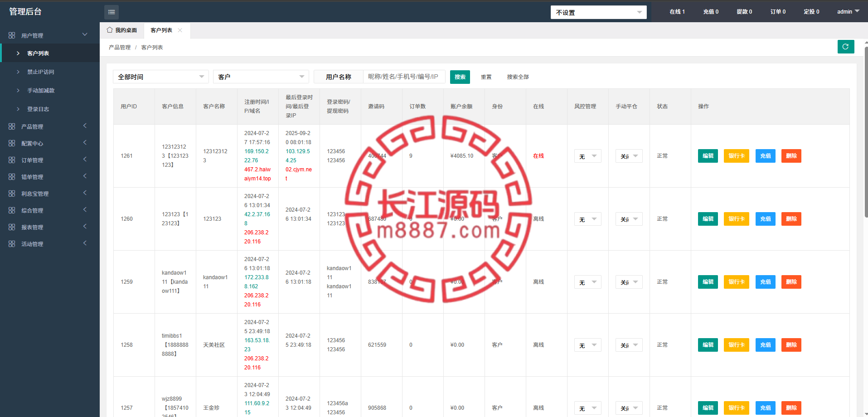
Task: Click the customer name 天美社区
Action: pyautogui.click(x=214, y=345)
